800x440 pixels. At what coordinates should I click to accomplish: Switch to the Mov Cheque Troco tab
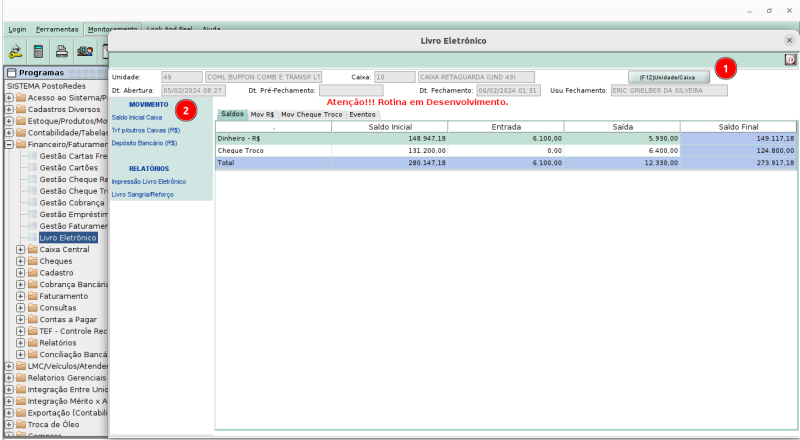point(310,115)
